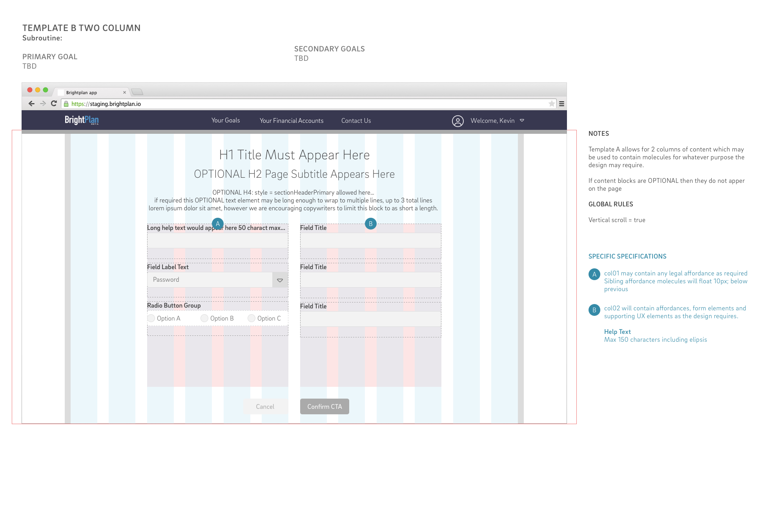Click the OPTIONAL H2 Page Subtitle heading

click(x=294, y=174)
